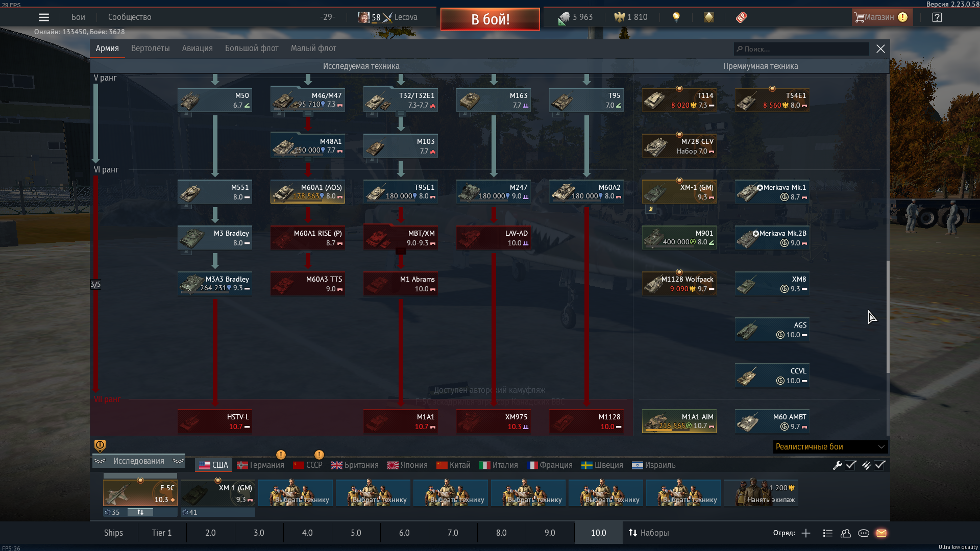980x551 pixels.
Task: Open the Магазин store button
Action: (881, 17)
